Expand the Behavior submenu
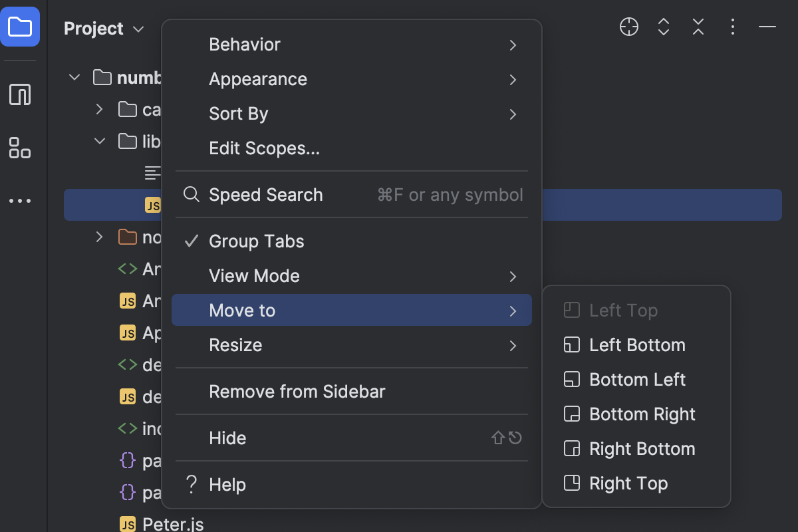 (x=245, y=44)
